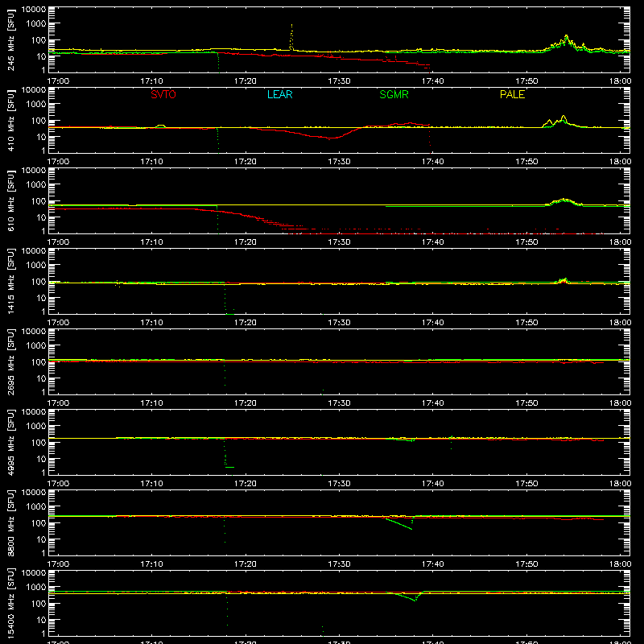Click the 17:00 tick under the 8800 MHz panel
The height and width of the screenshot is (644, 644).
click(58, 564)
